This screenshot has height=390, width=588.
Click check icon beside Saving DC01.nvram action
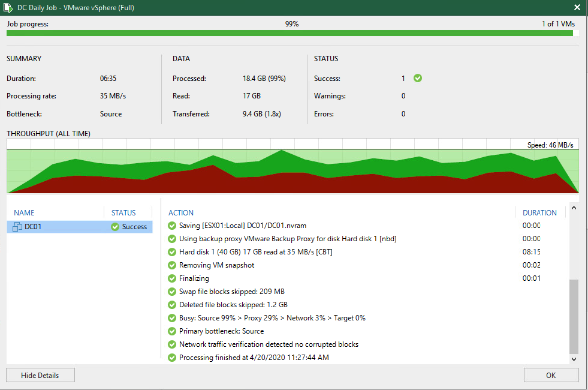172,226
